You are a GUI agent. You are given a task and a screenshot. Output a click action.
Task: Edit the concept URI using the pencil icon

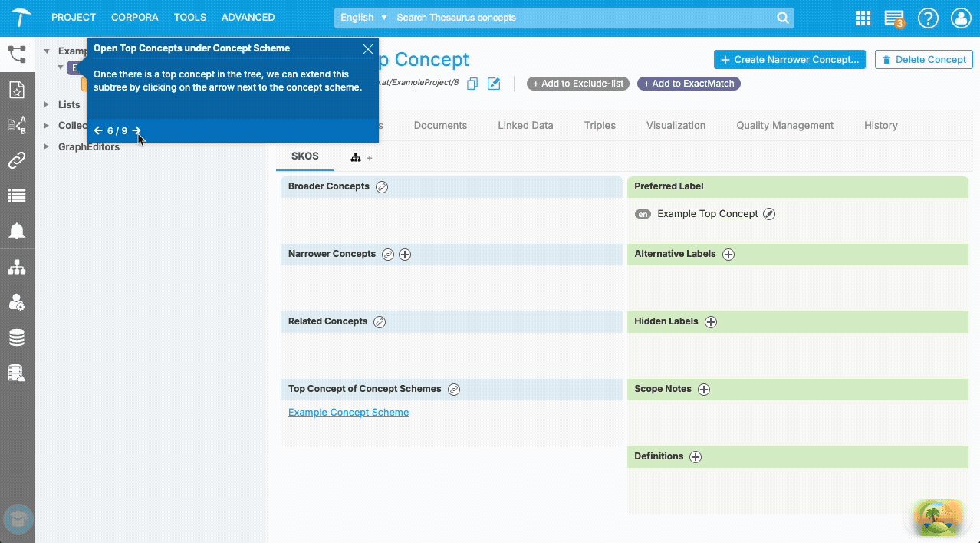[x=494, y=83]
